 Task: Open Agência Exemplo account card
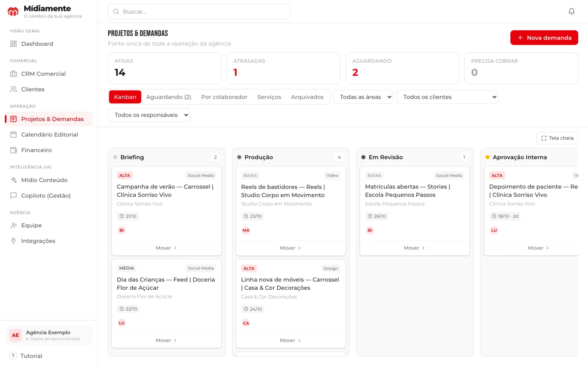click(x=49, y=335)
